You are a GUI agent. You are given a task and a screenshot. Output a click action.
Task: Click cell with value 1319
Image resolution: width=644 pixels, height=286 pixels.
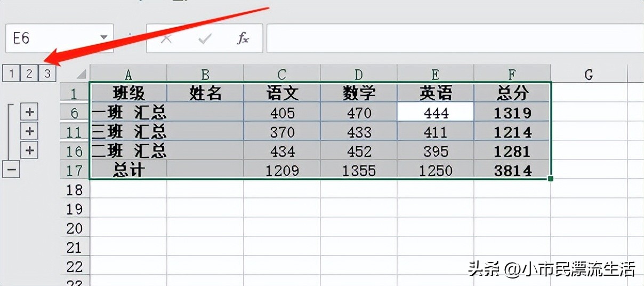pos(512,113)
